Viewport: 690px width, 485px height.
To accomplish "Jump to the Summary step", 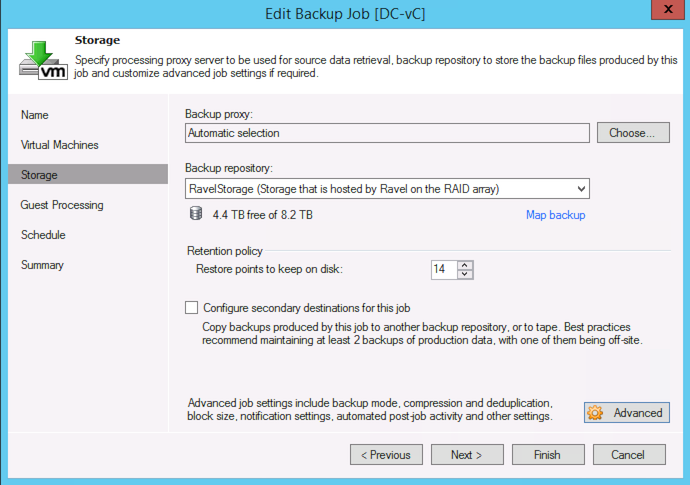I will [x=42, y=265].
